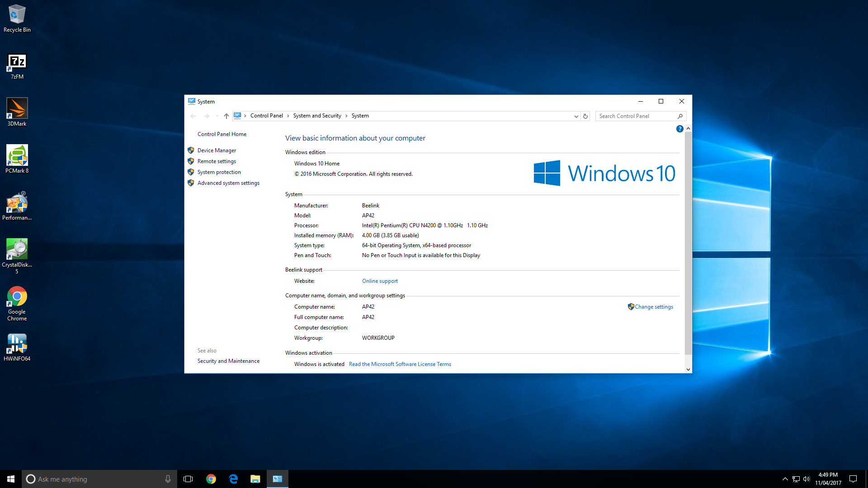Expand the chevron before Control Panel in the breadcrumb

tap(245, 116)
